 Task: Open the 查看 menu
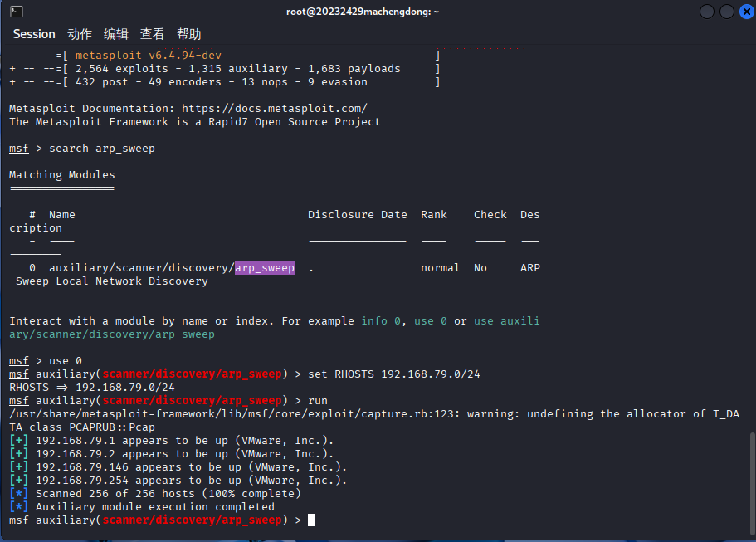click(153, 34)
